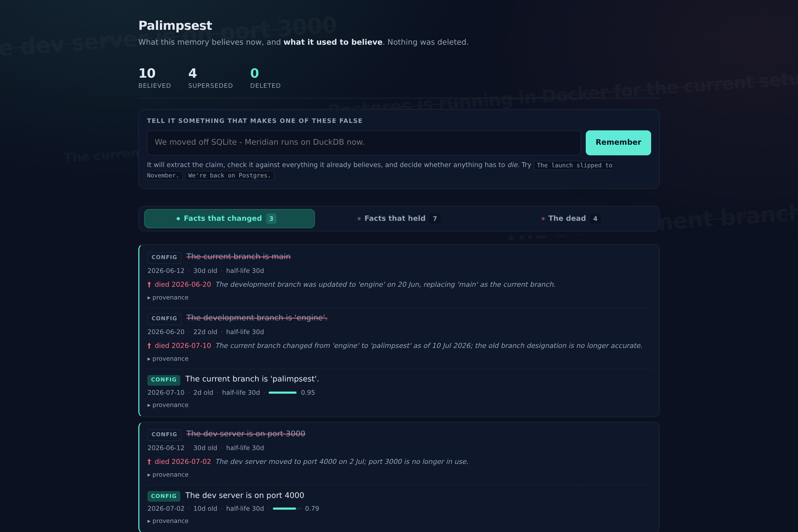This screenshot has height=532, width=798.
Task: Switch to the Facts that held tab
Action: pyautogui.click(x=399, y=218)
